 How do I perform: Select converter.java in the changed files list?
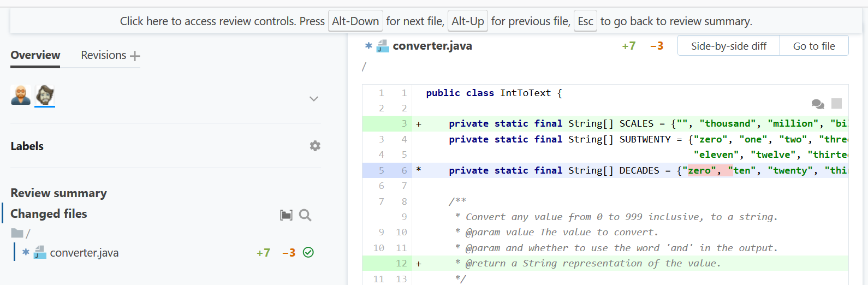(84, 253)
